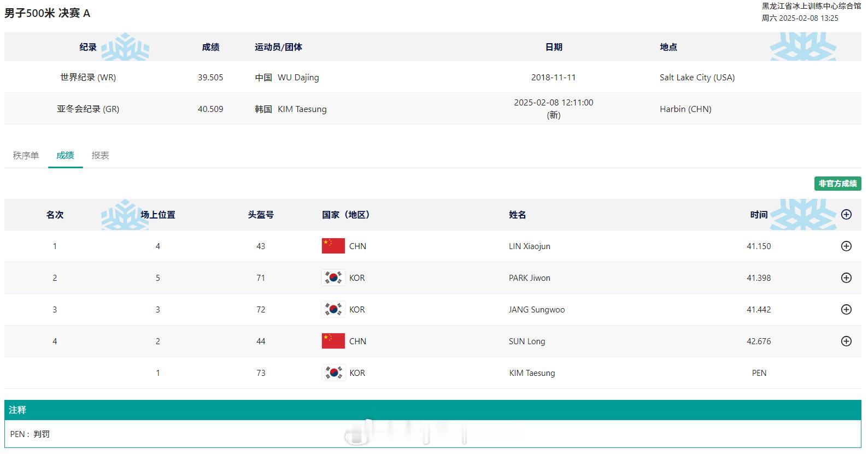Click the 名次 column header
This screenshot has width=868, height=454.
[55, 215]
